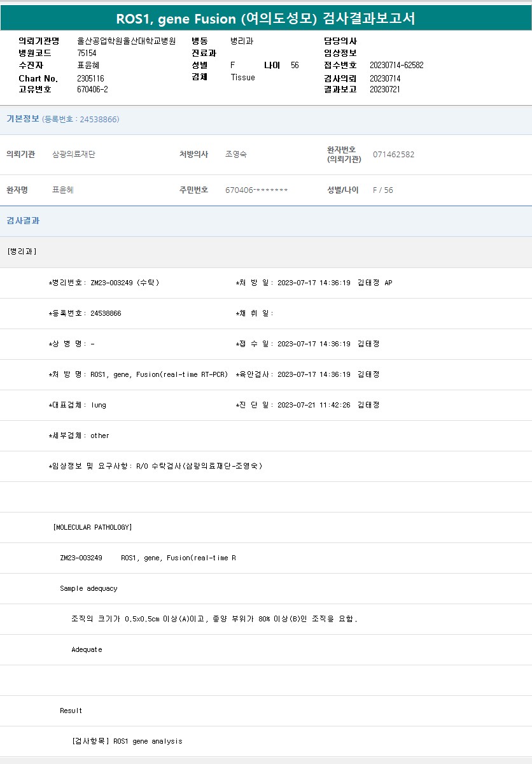Image resolution: width=532 pixels, height=764 pixels.
Task: Click the [MOLECULAR PATHOLOGY] heading
Action: click(93, 527)
